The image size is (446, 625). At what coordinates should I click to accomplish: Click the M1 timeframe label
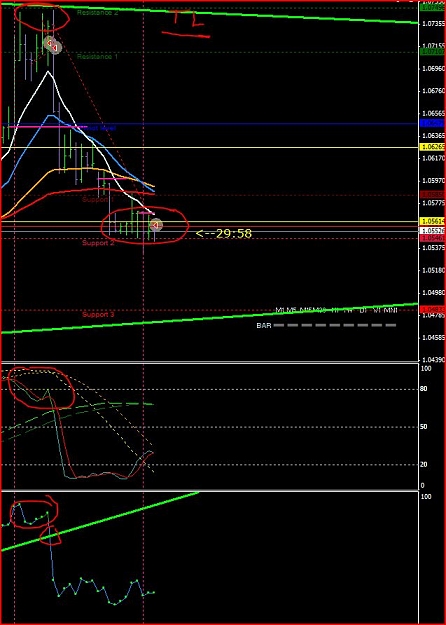tap(280, 310)
